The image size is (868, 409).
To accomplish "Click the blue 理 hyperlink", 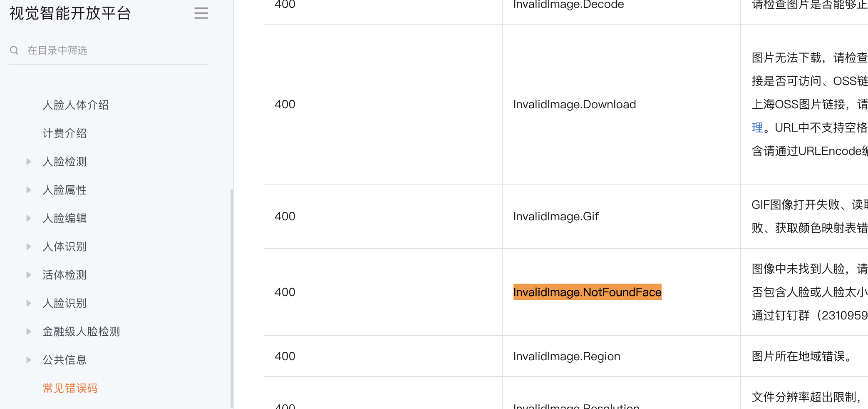I will pos(757,127).
